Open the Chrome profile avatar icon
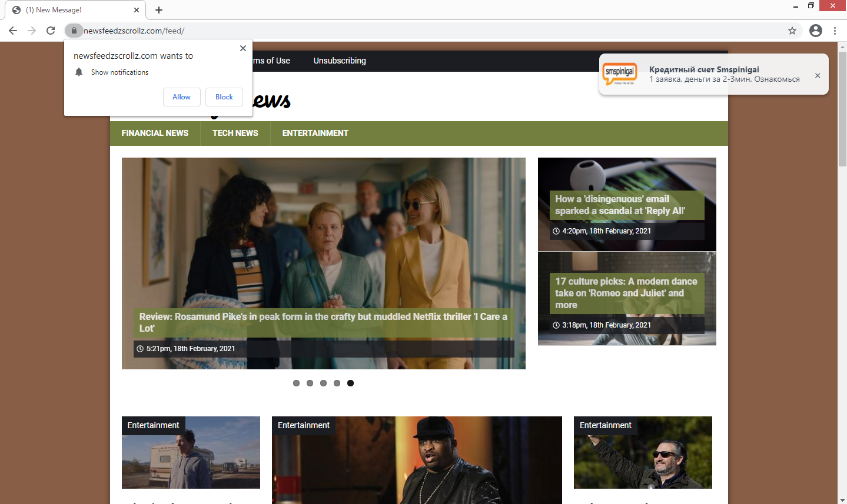Viewport: 847px width, 504px height. click(815, 31)
